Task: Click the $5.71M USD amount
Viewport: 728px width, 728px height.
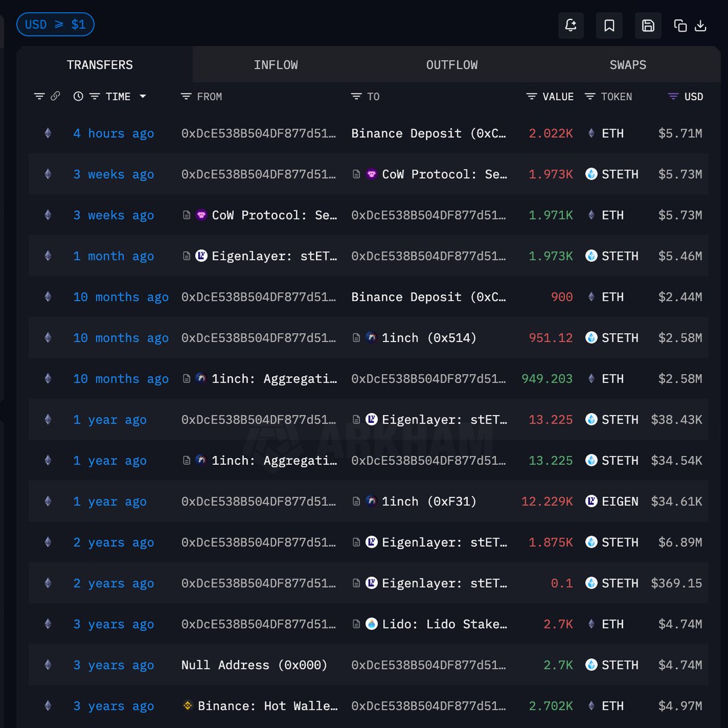Action: 680,133
